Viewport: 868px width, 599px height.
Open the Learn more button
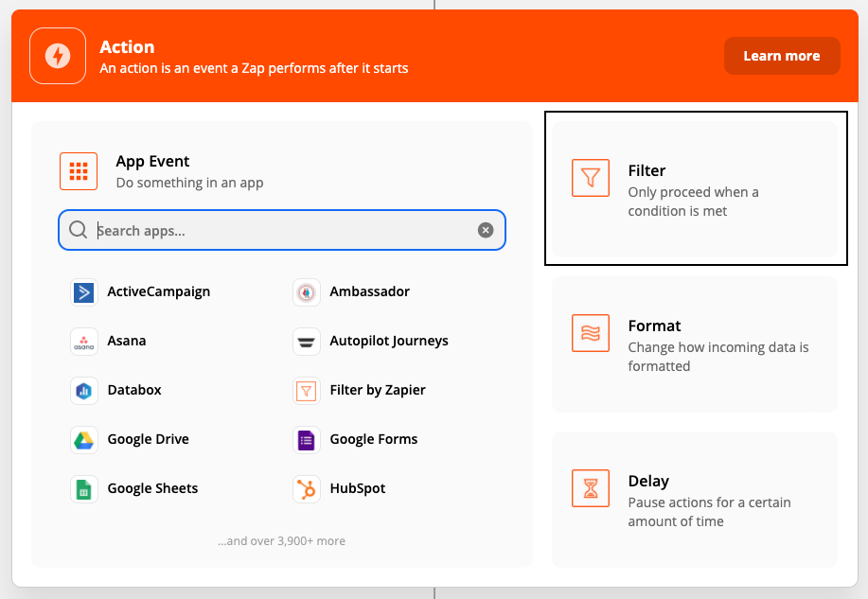pyautogui.click(x=782, y=56)
